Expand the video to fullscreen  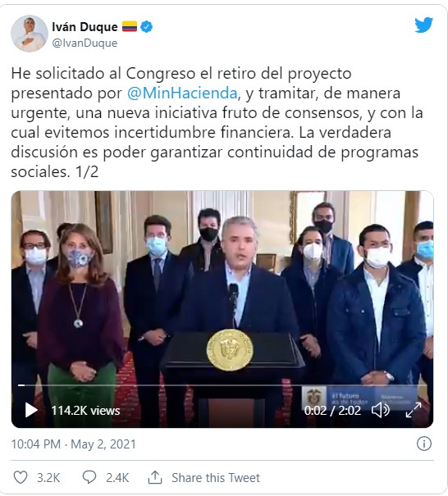pyautogui.click(x=414, y=410)
